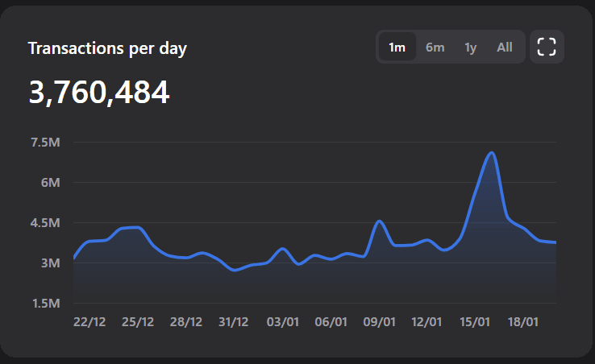This screenshot has height=364, width=595.
Task: Click the 12/01 date label
Action: tap(426, 321)
